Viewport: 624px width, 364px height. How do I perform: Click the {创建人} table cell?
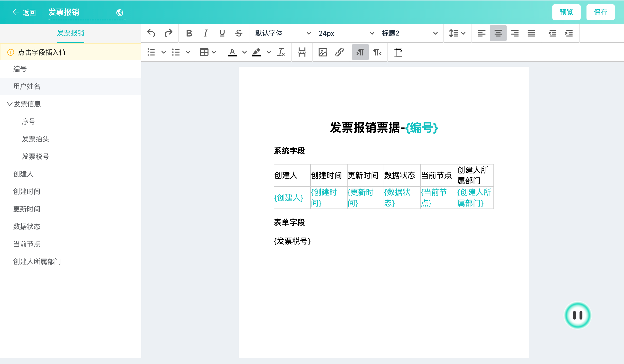pyautogui.click(x=292, y=198)
